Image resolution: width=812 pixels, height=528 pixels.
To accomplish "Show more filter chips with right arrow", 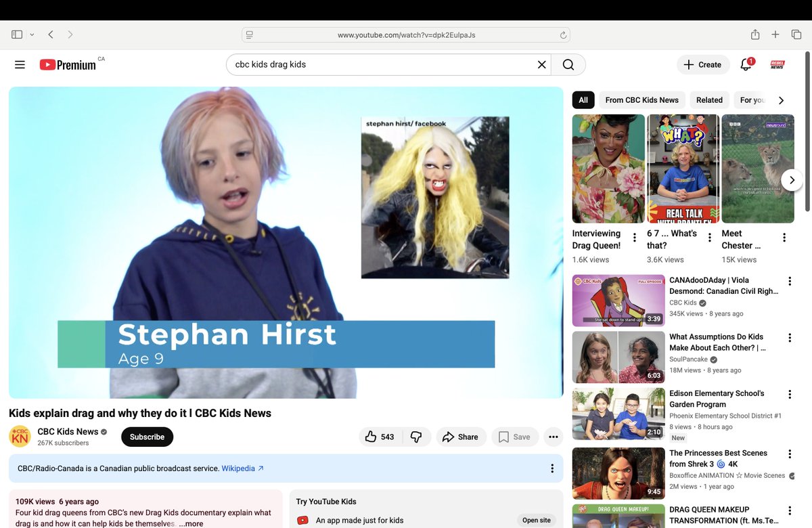I will point(781,100).
